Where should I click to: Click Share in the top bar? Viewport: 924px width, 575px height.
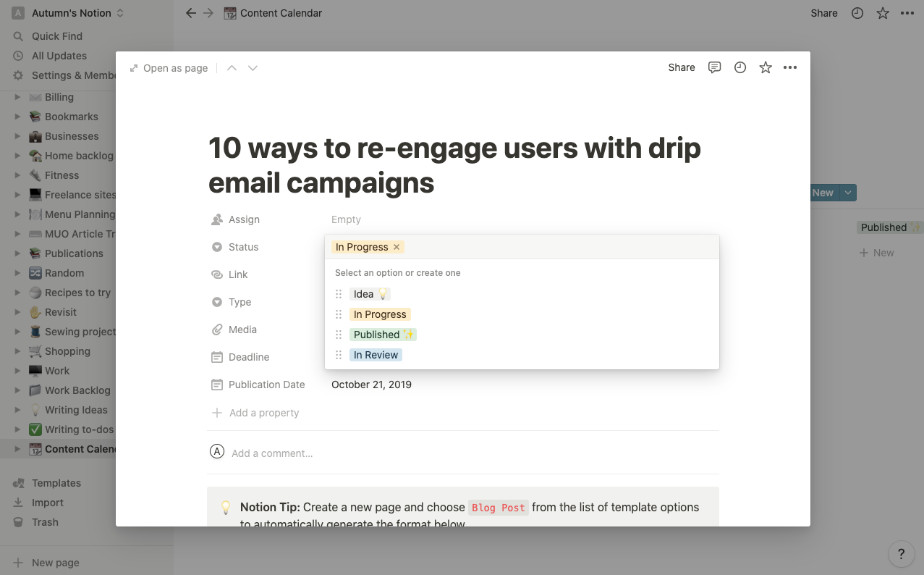[824, 13]
